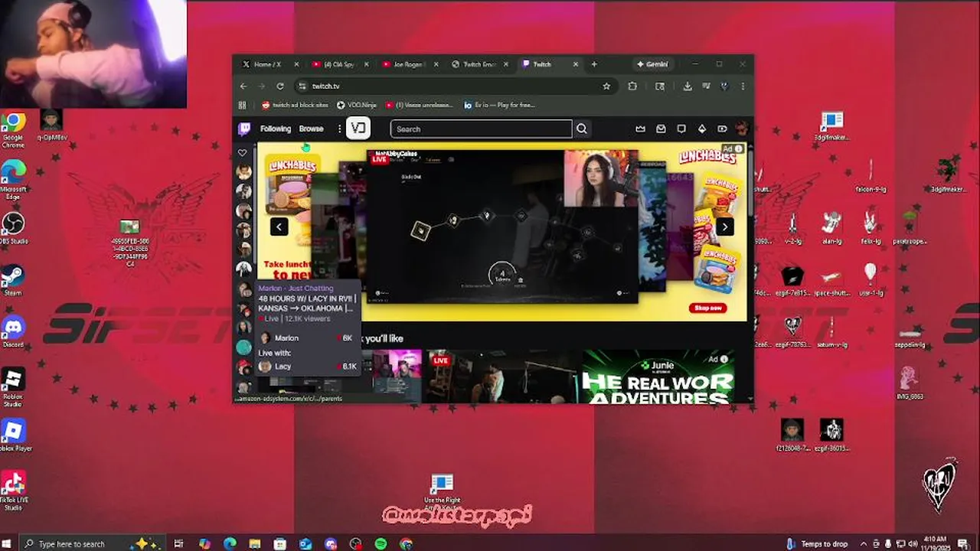Open TikTok LIVE Studio desktop shortcut

click(x=13, y=491)
